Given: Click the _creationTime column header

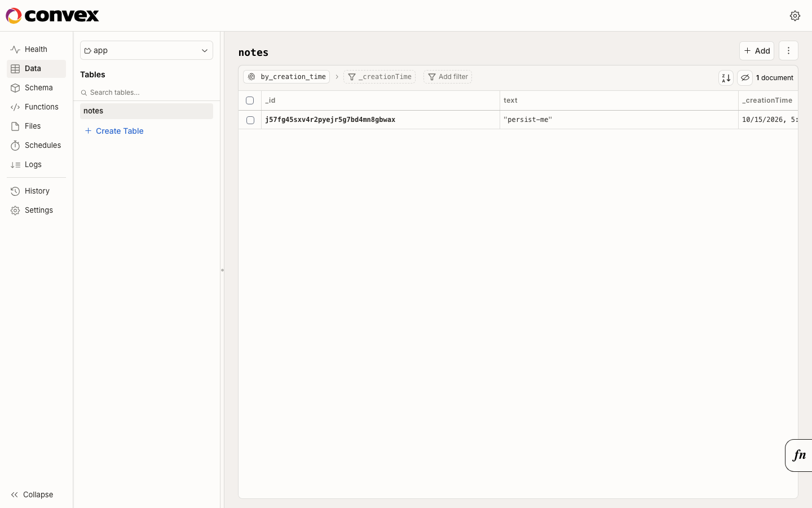Looking at the screenshot, I should tap(768, 100).
